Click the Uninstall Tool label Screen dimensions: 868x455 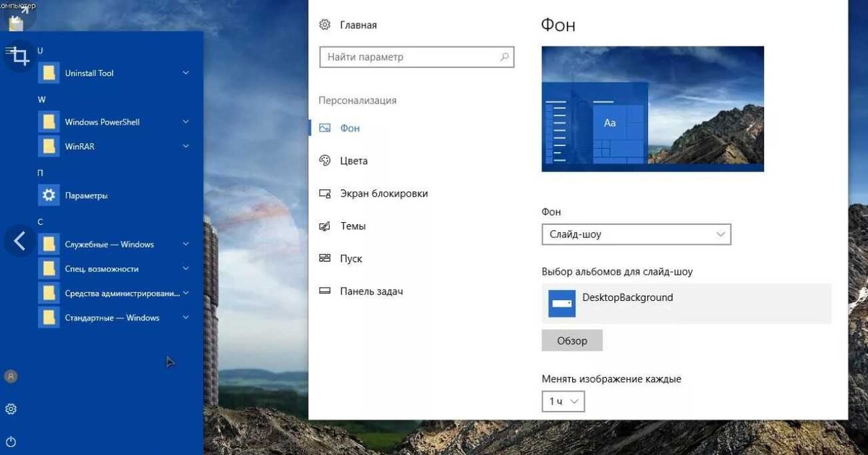click(x=89, y=73)
